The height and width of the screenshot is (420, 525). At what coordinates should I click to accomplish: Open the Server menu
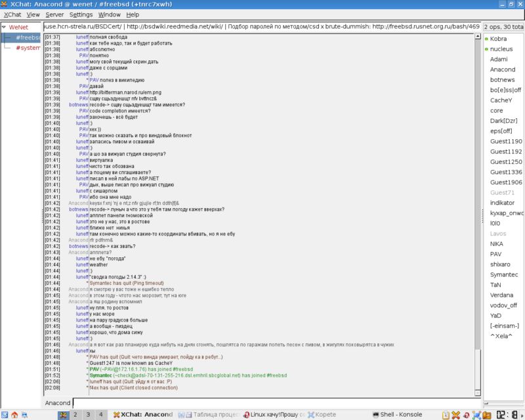tap(54, 14)
